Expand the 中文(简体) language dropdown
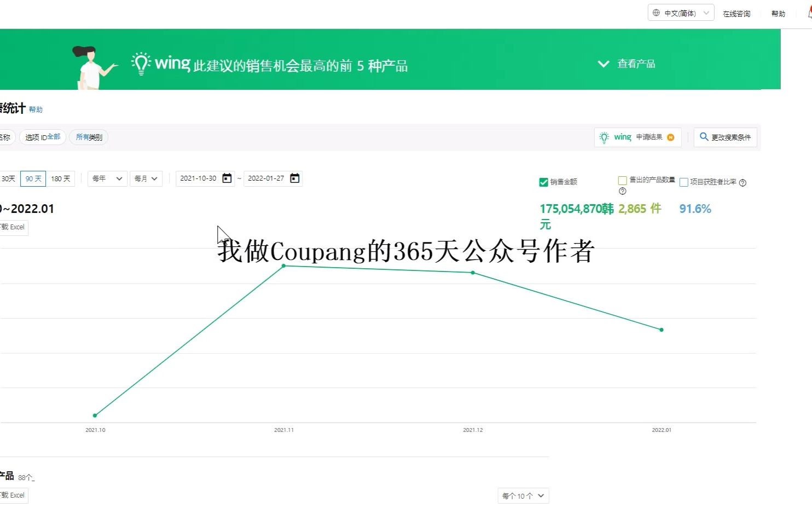 point(681,13)
